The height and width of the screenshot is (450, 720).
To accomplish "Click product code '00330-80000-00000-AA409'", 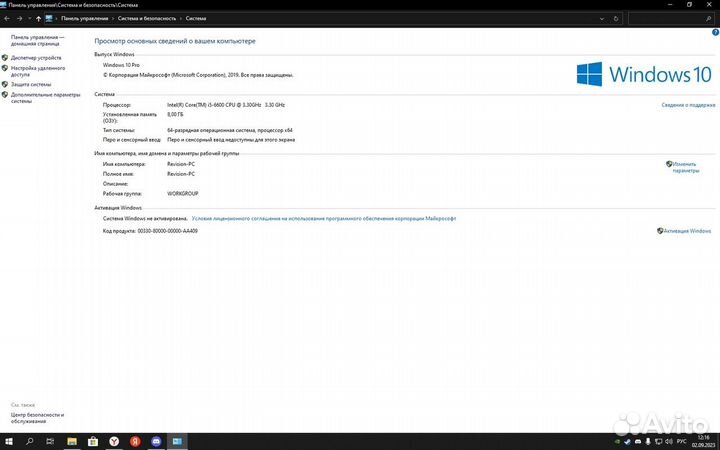I will coord(168,231).
